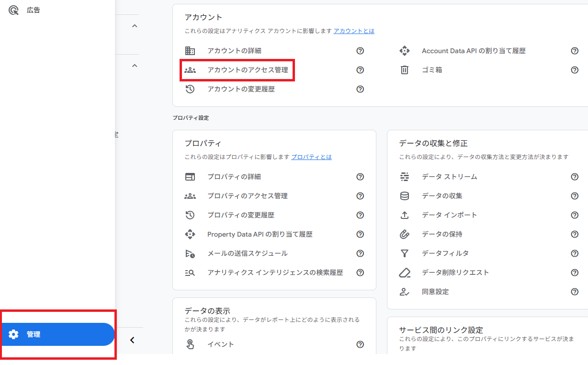Show help for データの収集

[575, 196]
